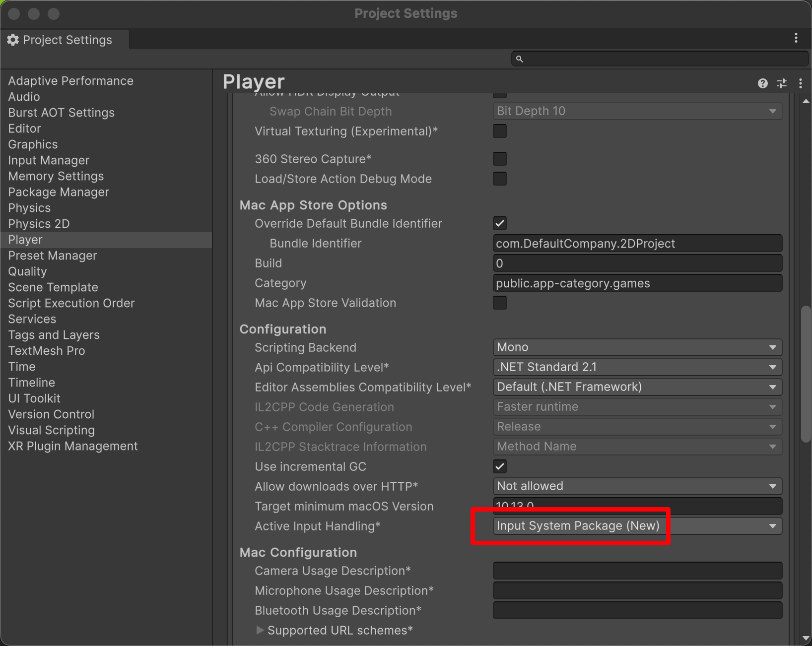Open Allow downloads over HTTP dropdown
Image resolution: width=812 pixels, height=646 pixels.
click(637, 486)
